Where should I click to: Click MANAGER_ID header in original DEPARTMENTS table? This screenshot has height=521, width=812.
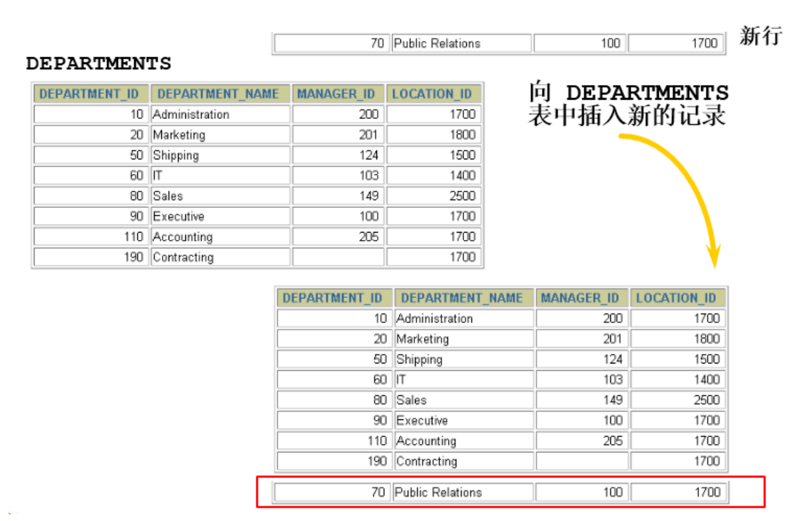[338, 94]
